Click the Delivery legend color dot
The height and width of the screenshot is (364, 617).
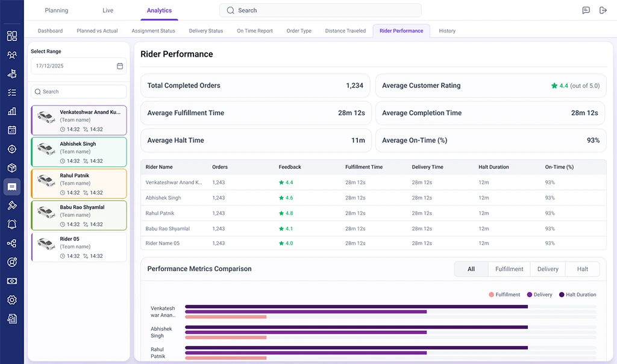coord(529,295)
